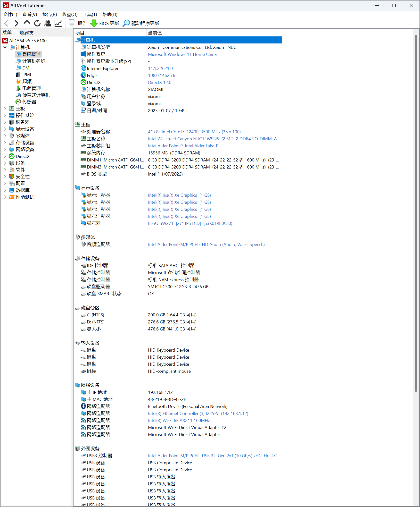Open the graph chart icon in toolbar
Viewport: 420px width, 507px height.
pyautogui.click(x=58, y=23)
